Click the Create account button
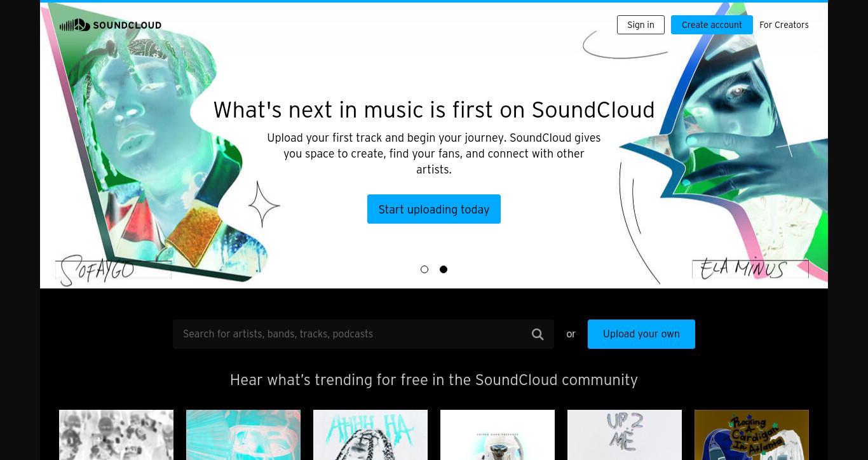The image size is (868, 460). pyautogui.click(x=712, y=25)
